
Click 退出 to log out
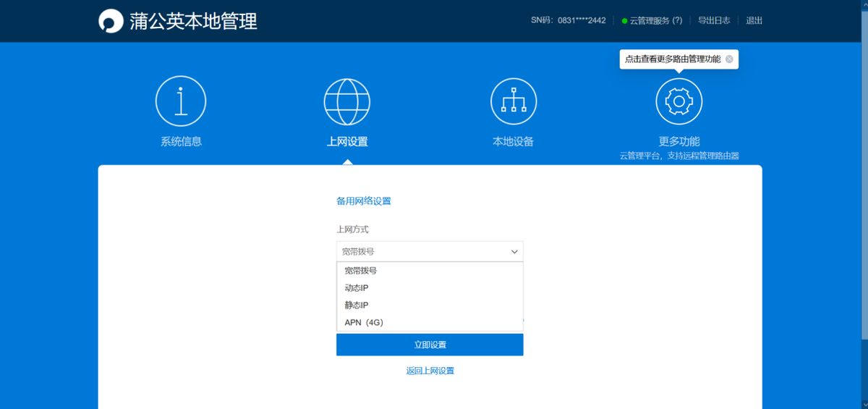pos(754,20)
